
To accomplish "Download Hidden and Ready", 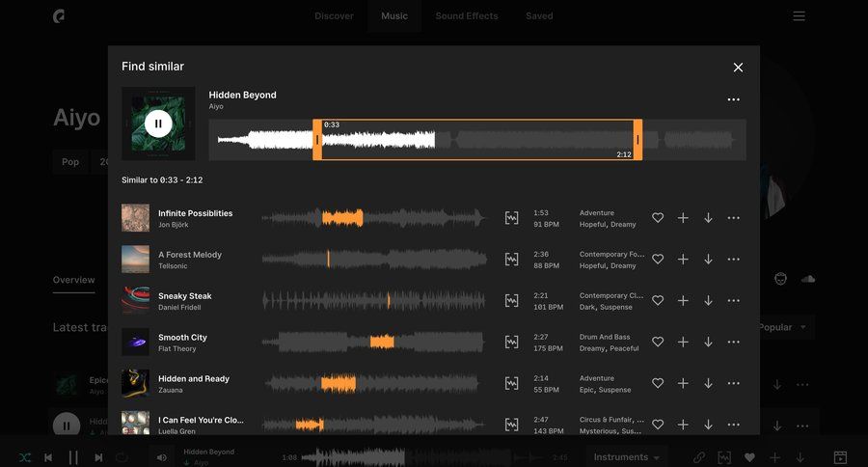I will pyautogui.click(x=708, y=383).
